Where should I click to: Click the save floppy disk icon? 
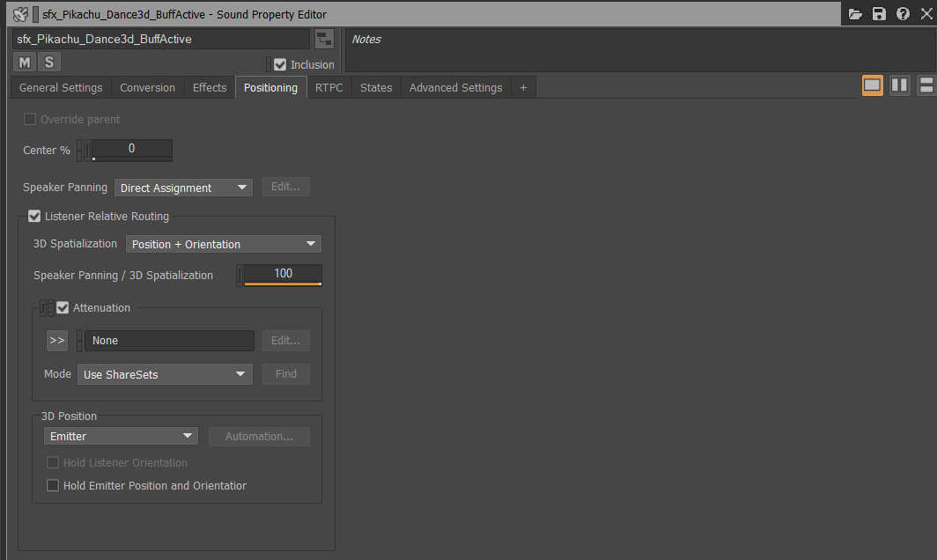click(x=879, y=14)
